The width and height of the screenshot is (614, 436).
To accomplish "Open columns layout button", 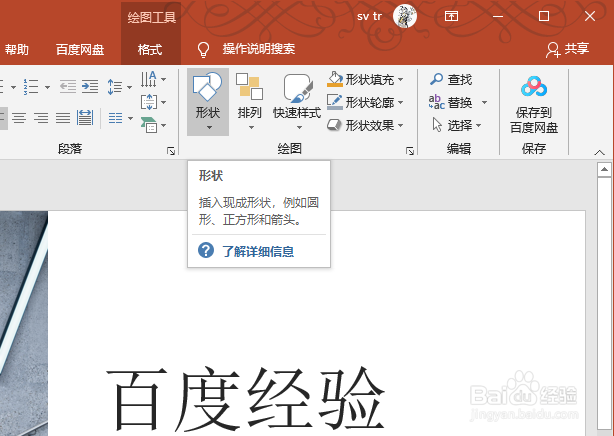I will [116, 118].
